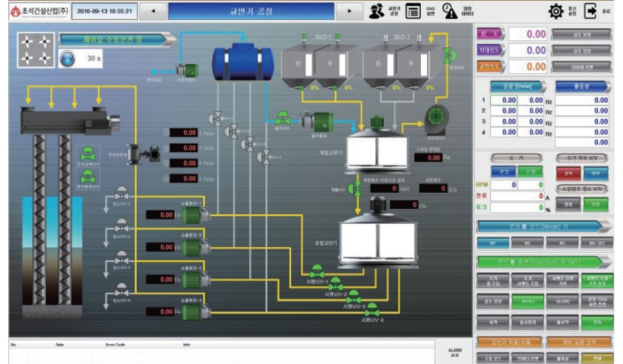This screenshot has height=364, width=623.
Task: Click the 시멘V/V-1 green valve
Action: pos(317,271)
